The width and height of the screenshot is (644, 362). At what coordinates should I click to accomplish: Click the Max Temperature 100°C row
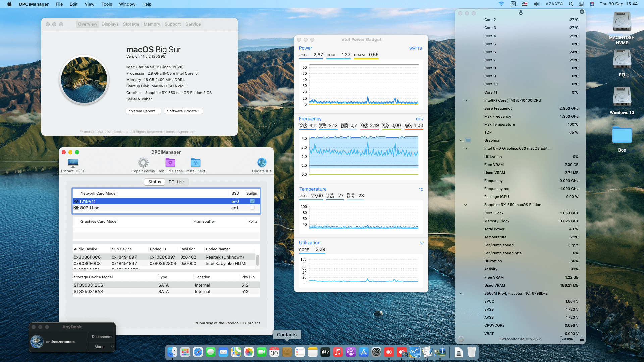coord(531,124)
